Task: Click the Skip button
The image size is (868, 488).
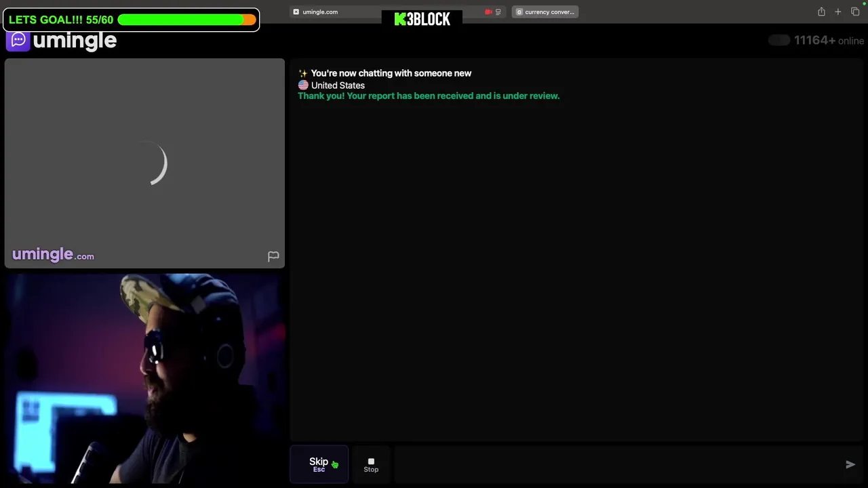Action: click(x=319, y=464)
